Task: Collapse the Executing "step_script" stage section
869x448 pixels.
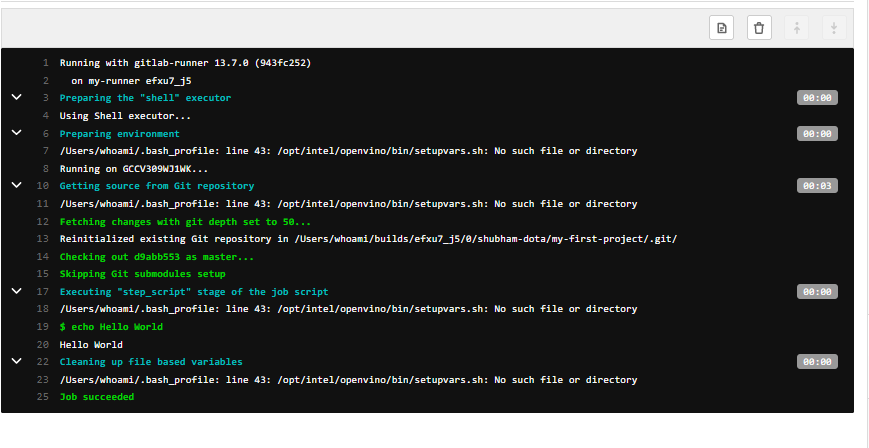Action: tap(17, 291)
